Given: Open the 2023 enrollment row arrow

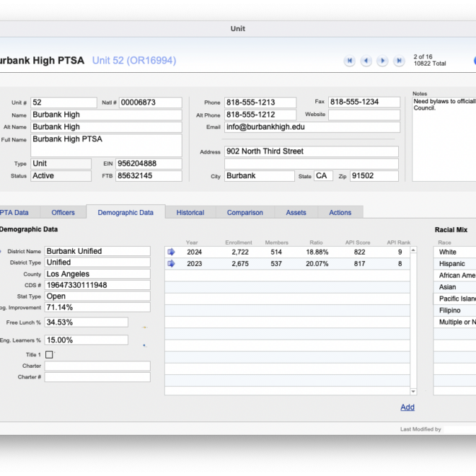Looking at the screenshot, I should [x=172, y=264].
